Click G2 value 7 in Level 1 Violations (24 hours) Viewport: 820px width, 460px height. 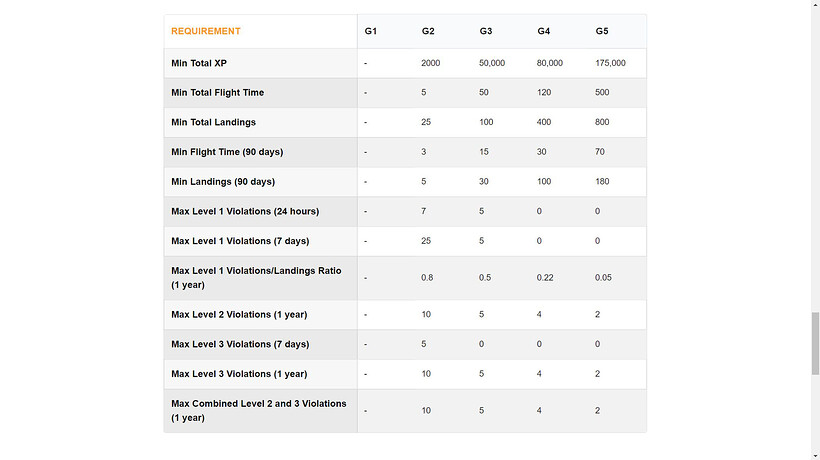[x=424, y=212]
